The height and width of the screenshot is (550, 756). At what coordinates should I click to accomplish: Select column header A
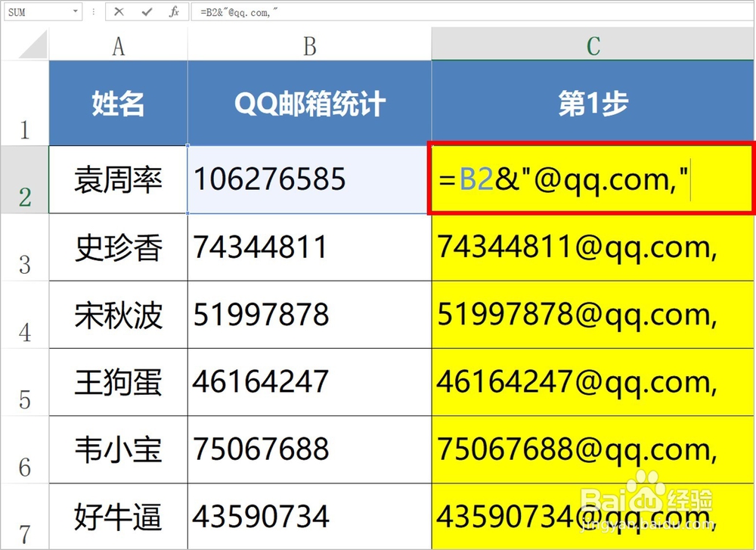pyautogui.click(x=117, y=47)
